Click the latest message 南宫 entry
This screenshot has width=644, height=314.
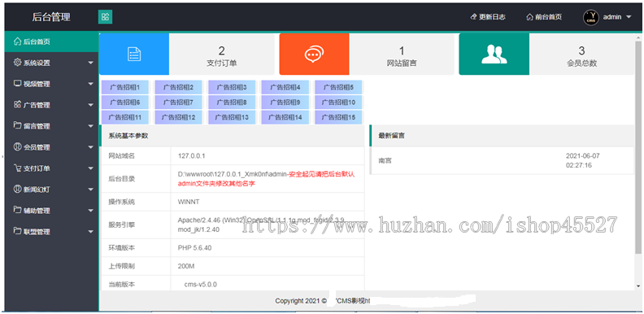(x=502, y=161)
